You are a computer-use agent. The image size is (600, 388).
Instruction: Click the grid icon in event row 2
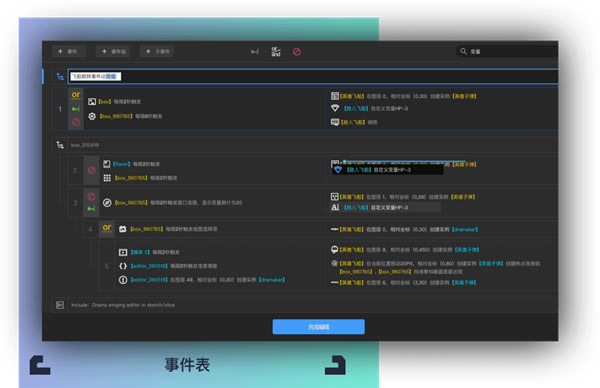click(107, 178)
